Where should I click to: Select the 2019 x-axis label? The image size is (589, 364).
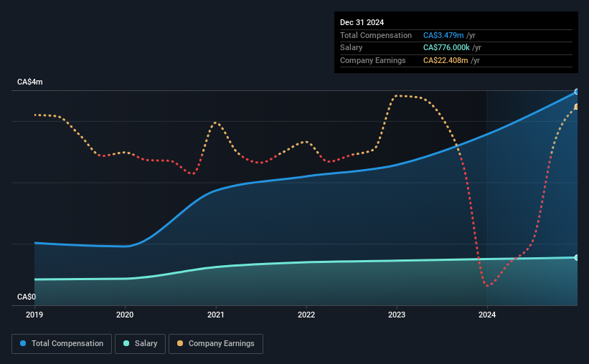tap(34, 315)
